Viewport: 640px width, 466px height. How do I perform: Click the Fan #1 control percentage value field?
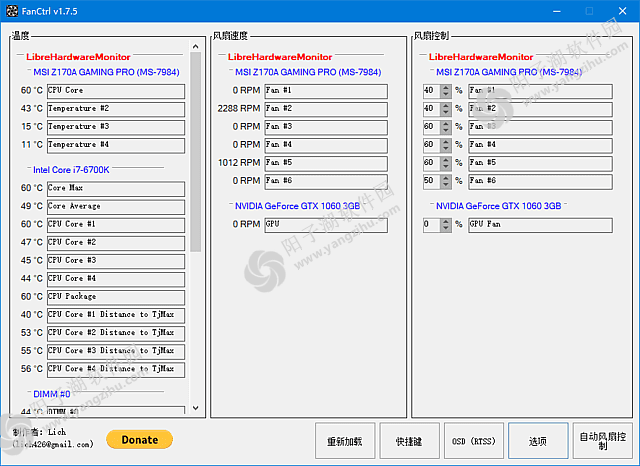coord(432,91)
